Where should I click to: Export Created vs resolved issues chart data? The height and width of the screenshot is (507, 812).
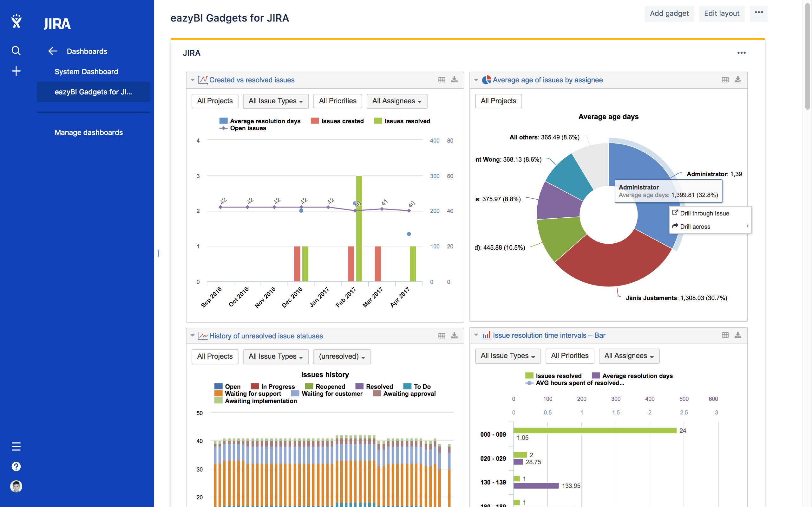click(455, 80)
